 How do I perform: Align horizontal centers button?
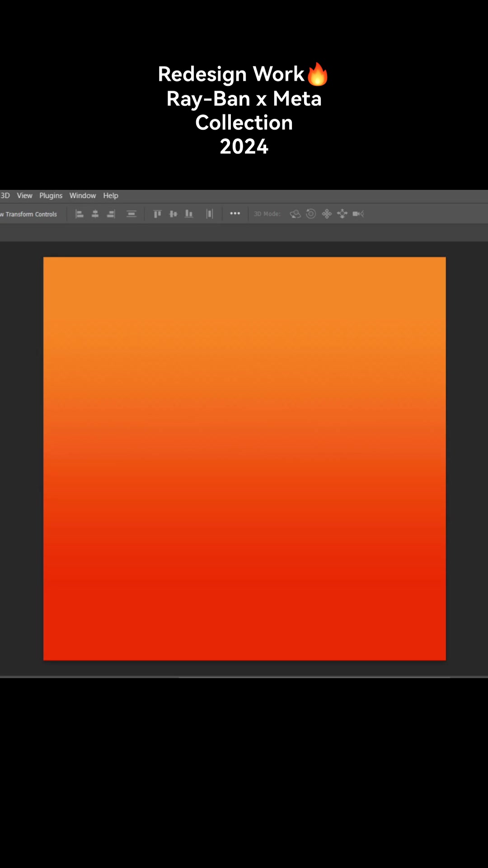(x=95, y=214)
